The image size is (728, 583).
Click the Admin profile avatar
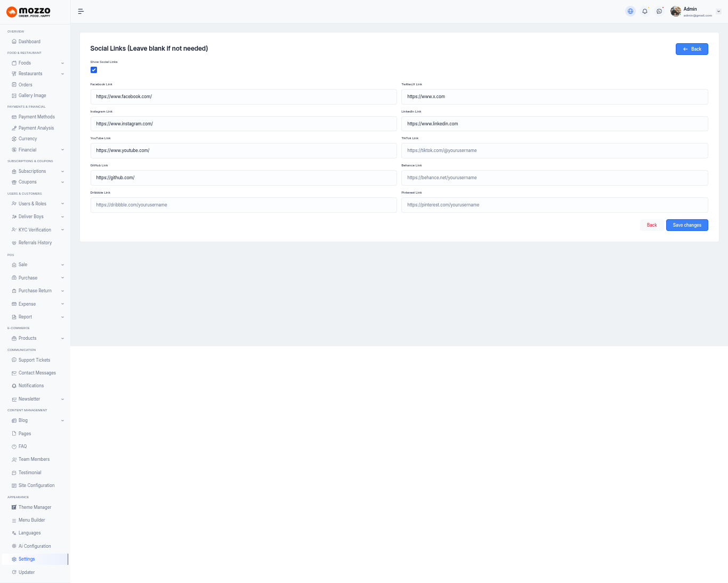click(x=676, y=11)
